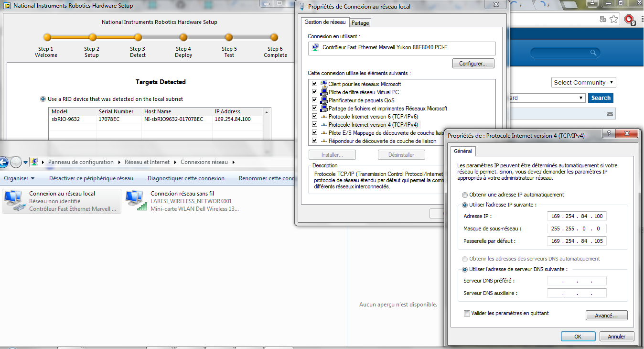Switch to the Partage tab
644x349 pixels.
360,23
